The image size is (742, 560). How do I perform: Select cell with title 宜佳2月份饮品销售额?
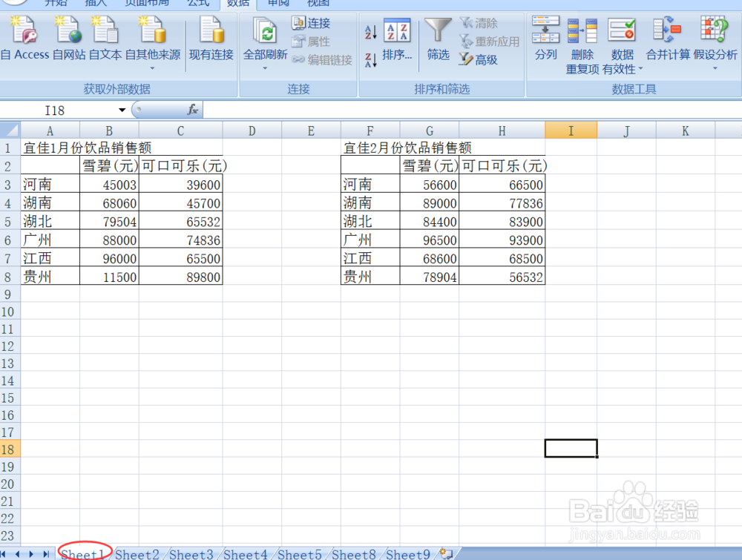point(370,148)
